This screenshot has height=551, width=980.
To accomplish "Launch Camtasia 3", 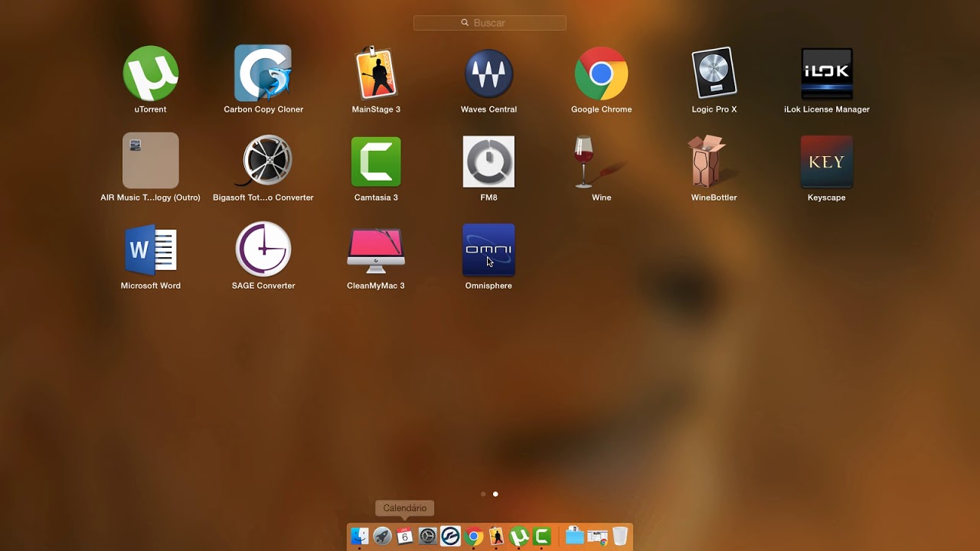I will 375,161.
